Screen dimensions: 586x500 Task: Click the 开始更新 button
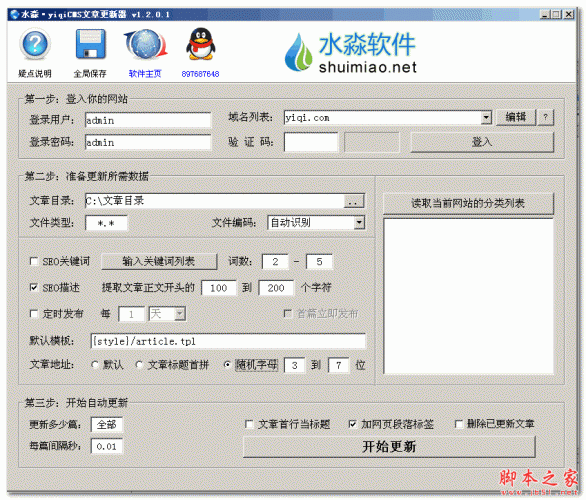coord(389,447)
